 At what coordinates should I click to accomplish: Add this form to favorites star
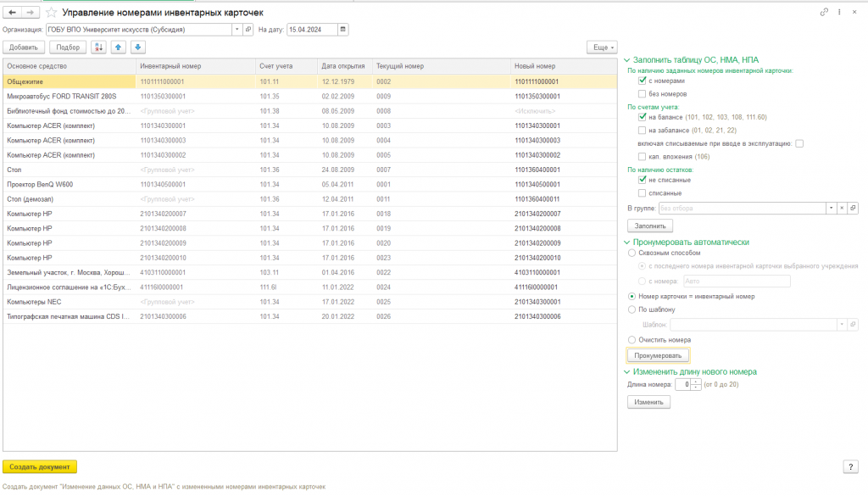pos(51,12)
